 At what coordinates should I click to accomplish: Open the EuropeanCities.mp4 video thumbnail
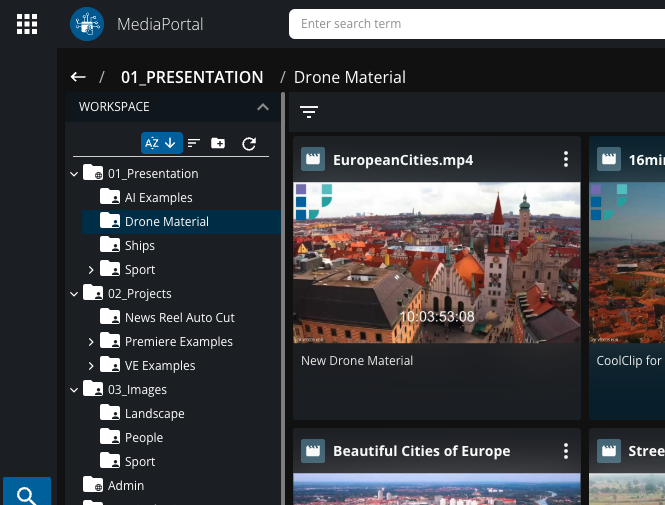(x=436, y=262)
